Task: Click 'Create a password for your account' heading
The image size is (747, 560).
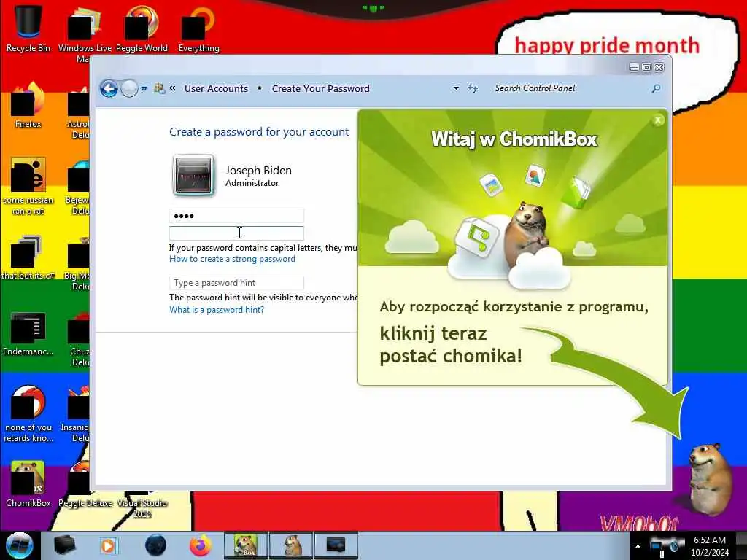Action: 259,132
